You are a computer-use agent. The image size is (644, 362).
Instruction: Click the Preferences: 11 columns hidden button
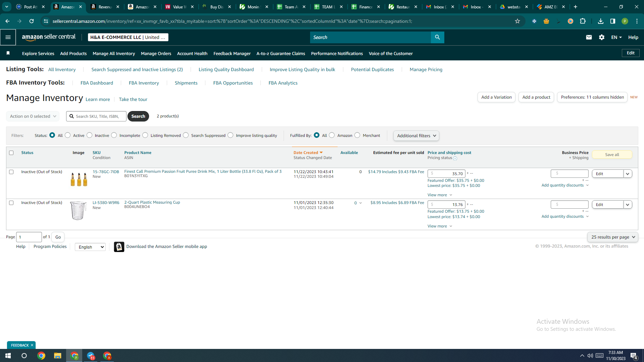[592, 97]
